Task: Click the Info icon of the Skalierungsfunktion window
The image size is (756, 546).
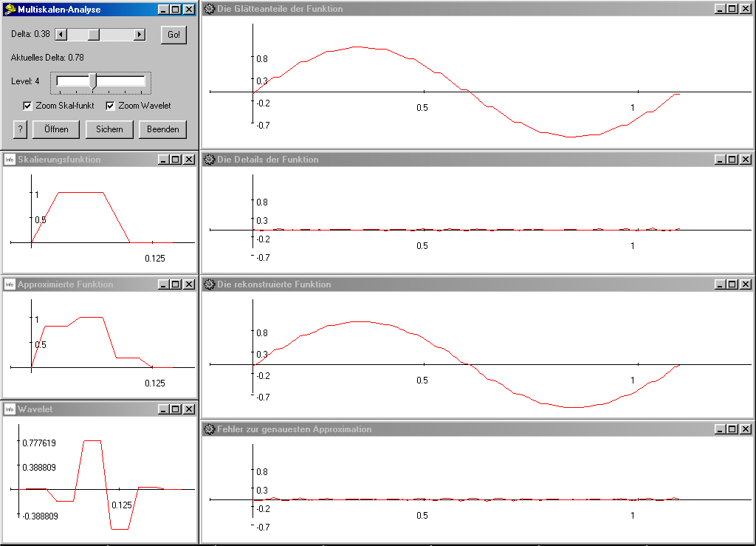Action: (10, 160)
